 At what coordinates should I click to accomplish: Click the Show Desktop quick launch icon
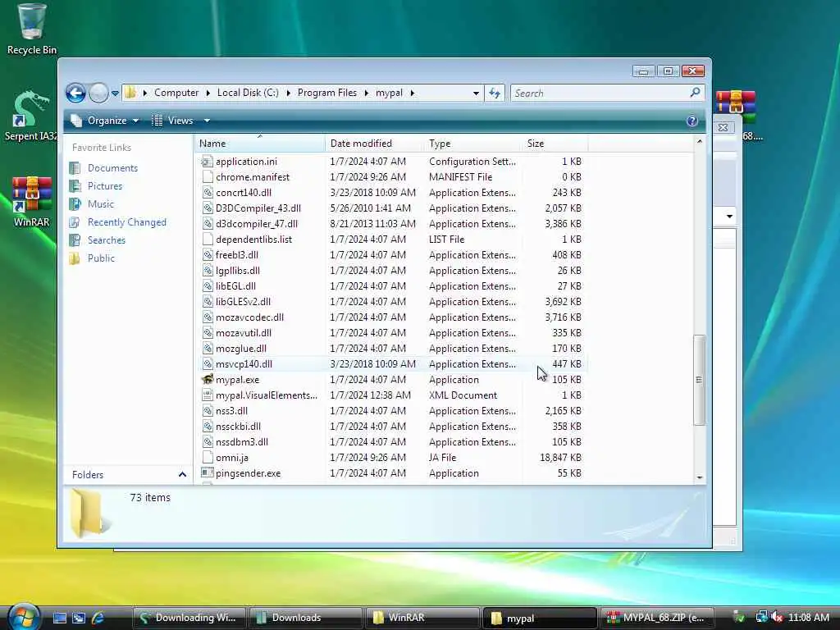(59, 618)
